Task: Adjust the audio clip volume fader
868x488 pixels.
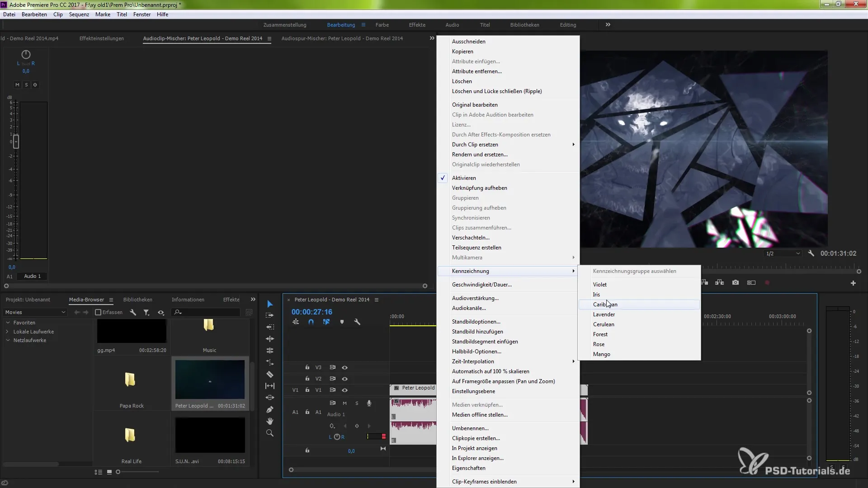Action: click(x=16, y=142)
